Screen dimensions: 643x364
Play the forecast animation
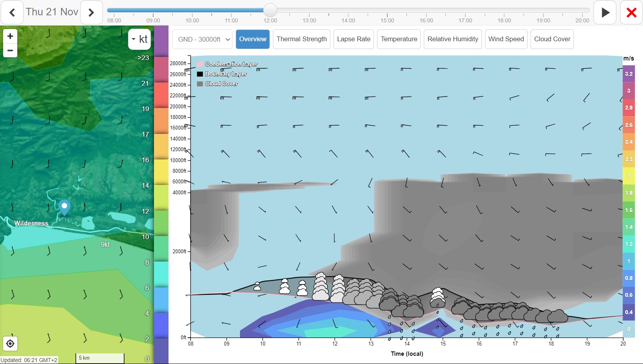click(x=605, y=13)
